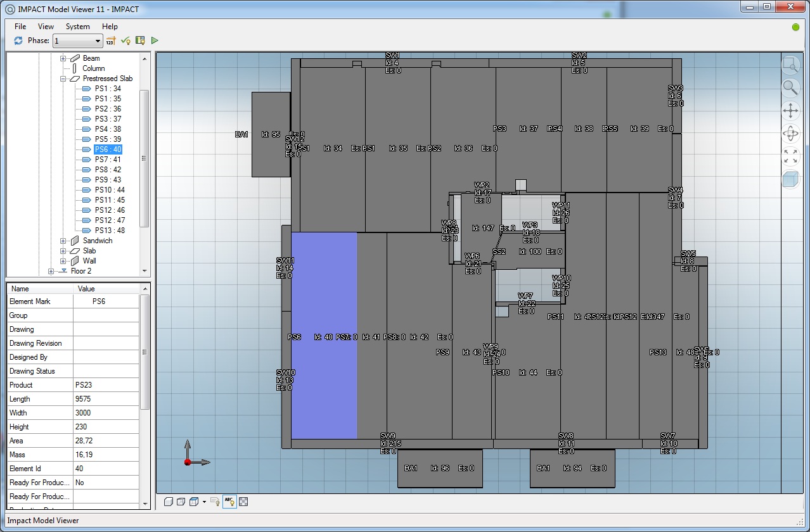
Task: Toggle the transparency checker display
Action: 243,501
